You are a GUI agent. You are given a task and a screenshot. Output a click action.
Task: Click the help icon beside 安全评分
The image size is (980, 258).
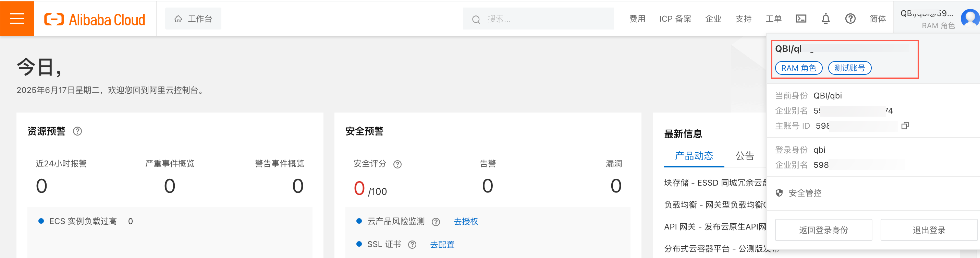coord(397,164)
